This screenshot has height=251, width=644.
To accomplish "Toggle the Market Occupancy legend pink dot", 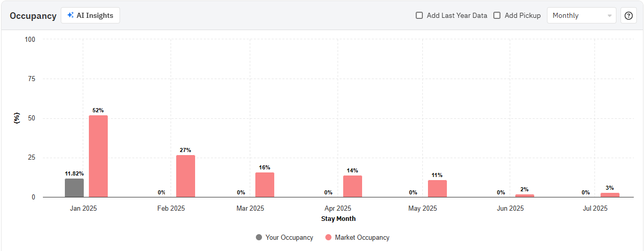I will 328,237.
